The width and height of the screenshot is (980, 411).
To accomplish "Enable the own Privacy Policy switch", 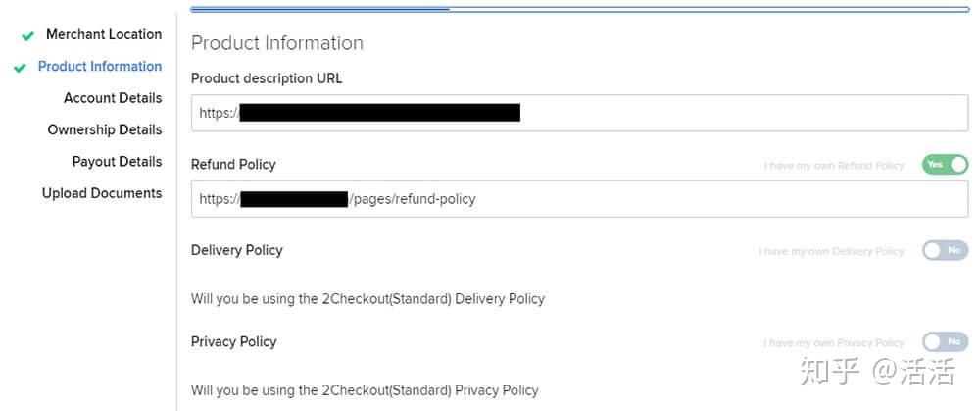I will [945, 342].
